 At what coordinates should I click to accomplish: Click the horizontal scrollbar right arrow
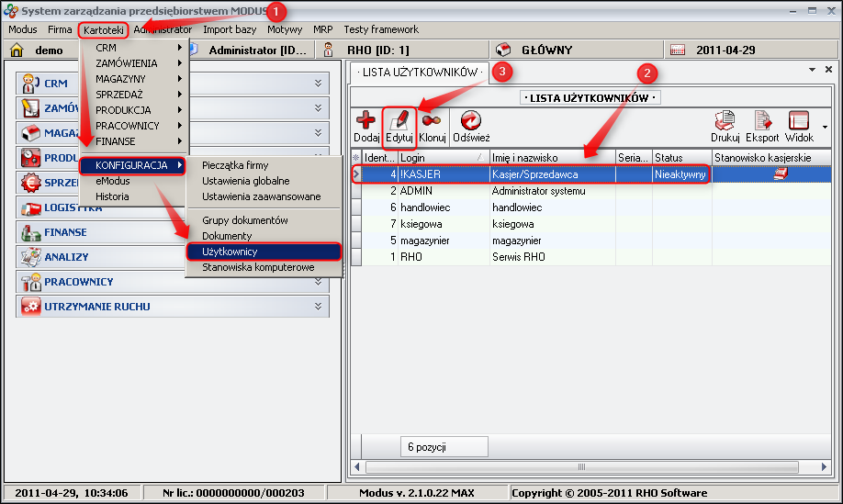point(824,467)
